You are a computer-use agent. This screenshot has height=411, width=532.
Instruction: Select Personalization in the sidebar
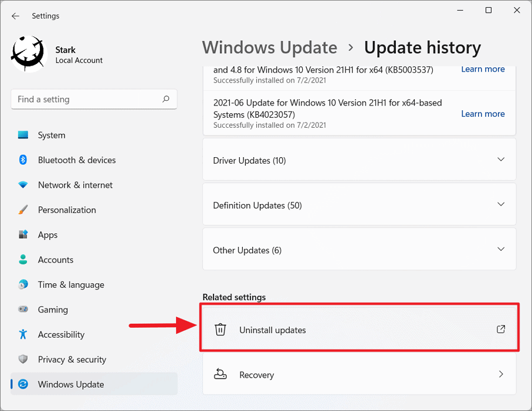94,209
